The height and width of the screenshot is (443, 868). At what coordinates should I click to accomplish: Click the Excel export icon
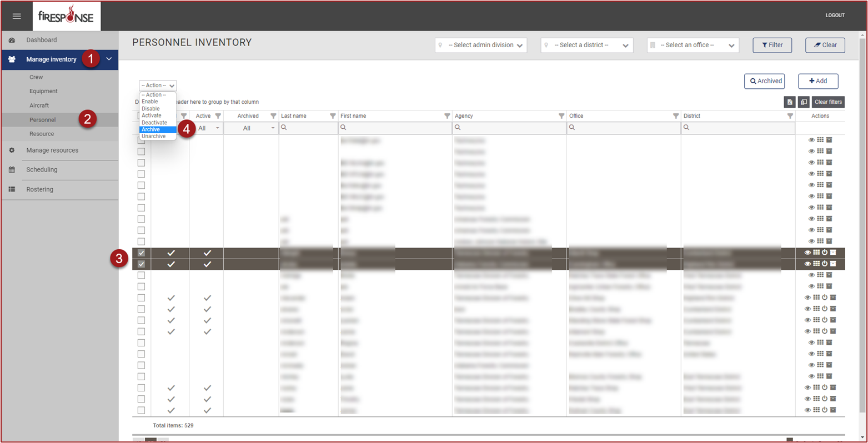[790, 102]
